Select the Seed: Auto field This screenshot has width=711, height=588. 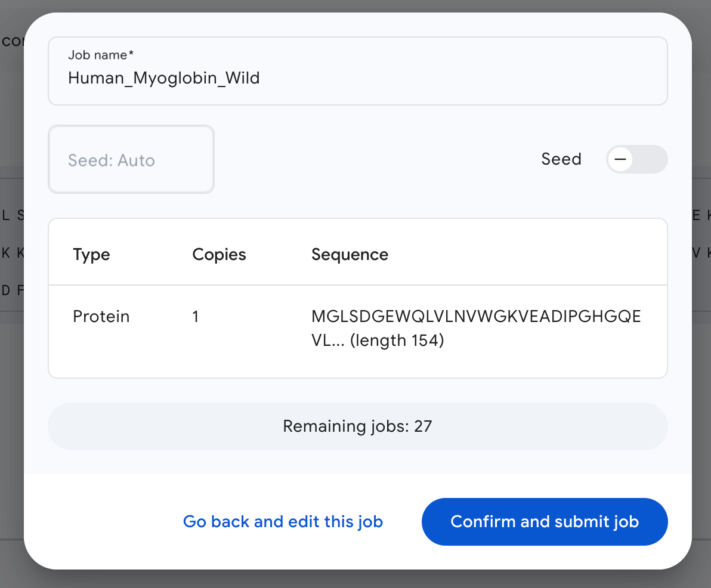click(131, 159)
